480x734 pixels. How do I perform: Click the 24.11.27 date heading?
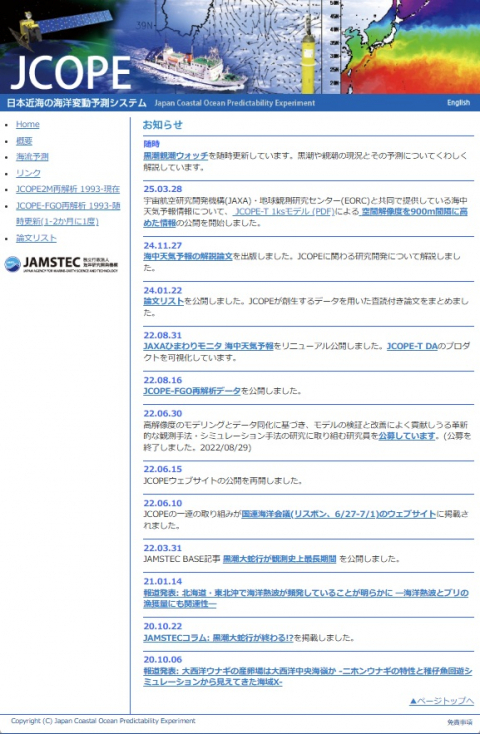pyautogui.click(x=162, y=245)
